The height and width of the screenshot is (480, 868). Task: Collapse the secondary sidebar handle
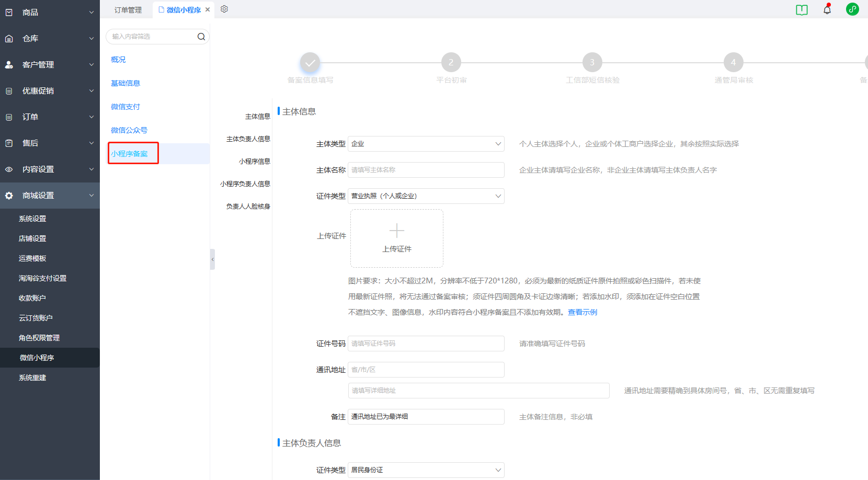212,259
